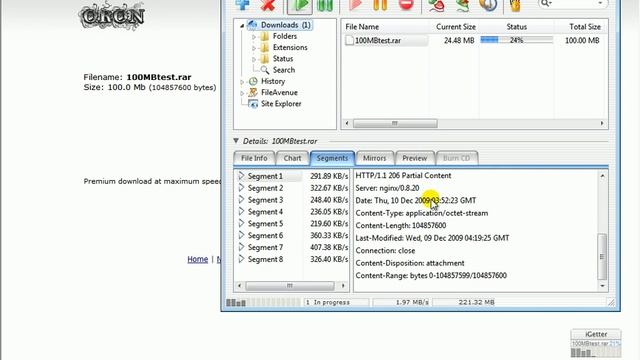
Task: Collapse the Details: 100MBtest.rar panel
Action: [236, 141]
